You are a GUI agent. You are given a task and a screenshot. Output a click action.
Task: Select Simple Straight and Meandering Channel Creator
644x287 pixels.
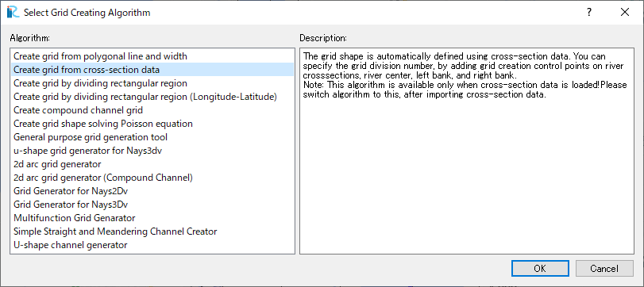coord(152,232)
